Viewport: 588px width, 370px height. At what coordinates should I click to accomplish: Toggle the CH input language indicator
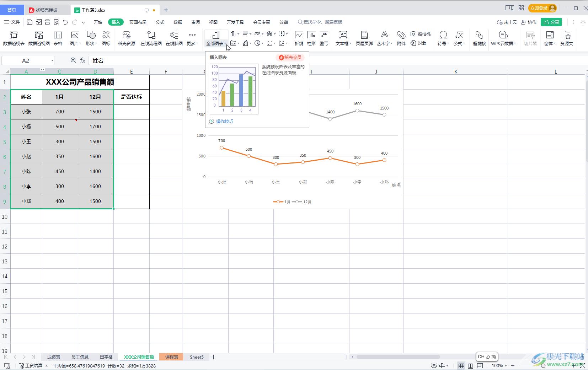click(x=487, y=356)
